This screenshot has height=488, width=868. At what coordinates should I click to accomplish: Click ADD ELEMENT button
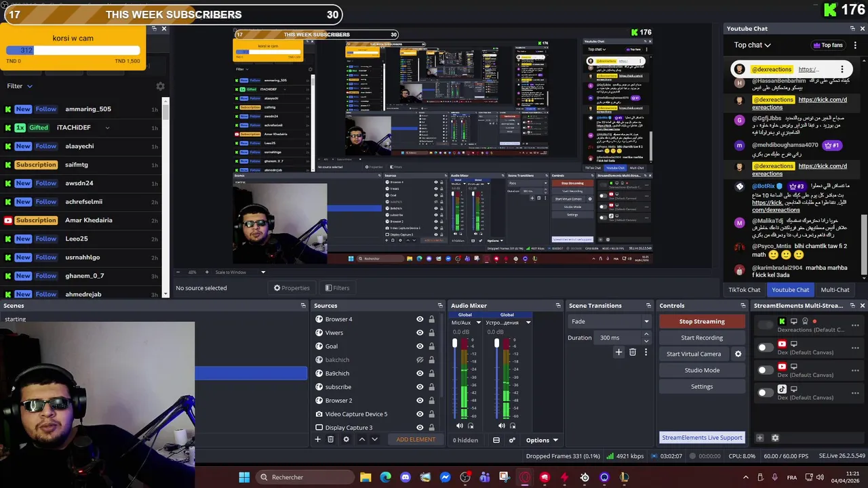(416, 440)
